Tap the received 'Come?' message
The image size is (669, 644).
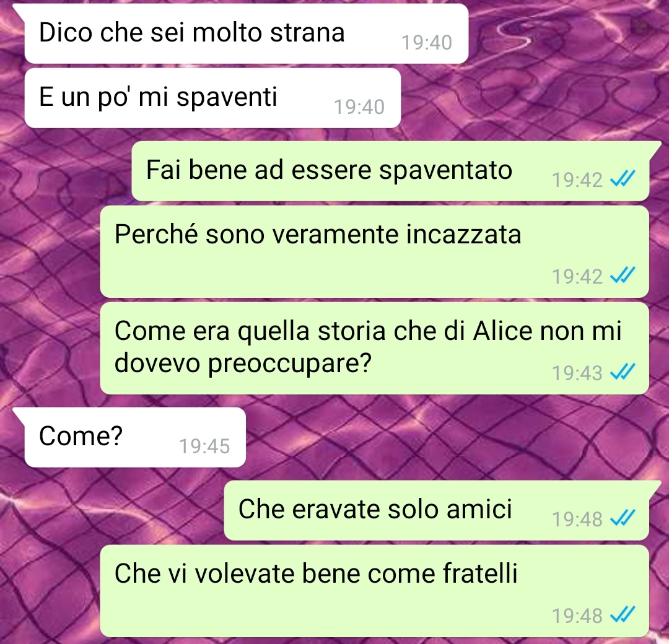coord(135,437)
